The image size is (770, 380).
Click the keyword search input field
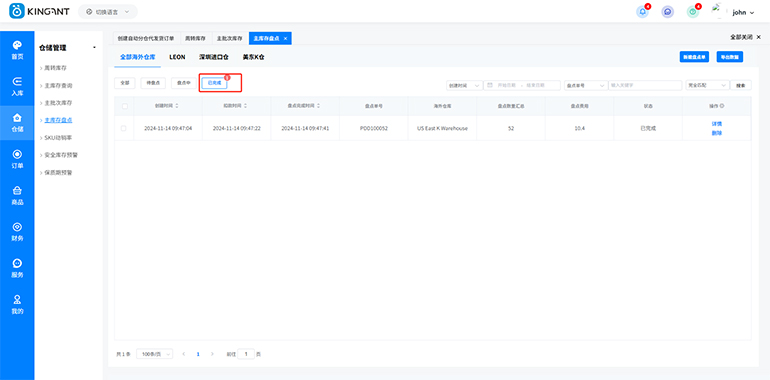tap(645, 85)
